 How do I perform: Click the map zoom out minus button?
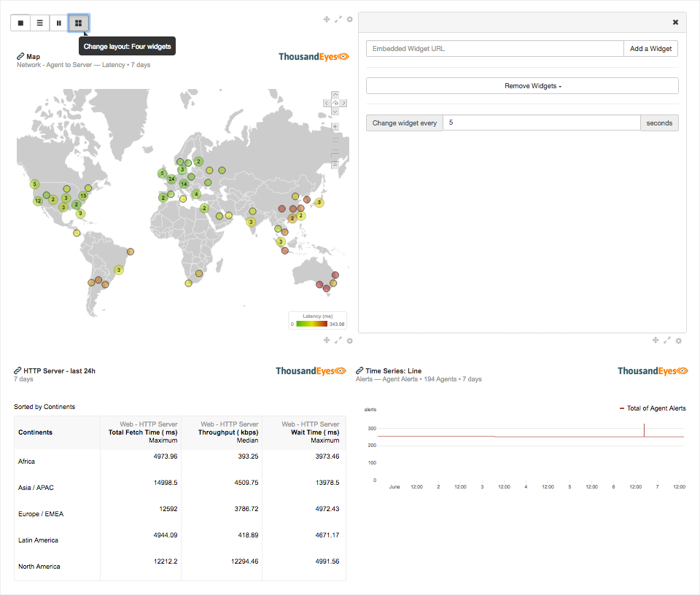[x=335, y=165]
